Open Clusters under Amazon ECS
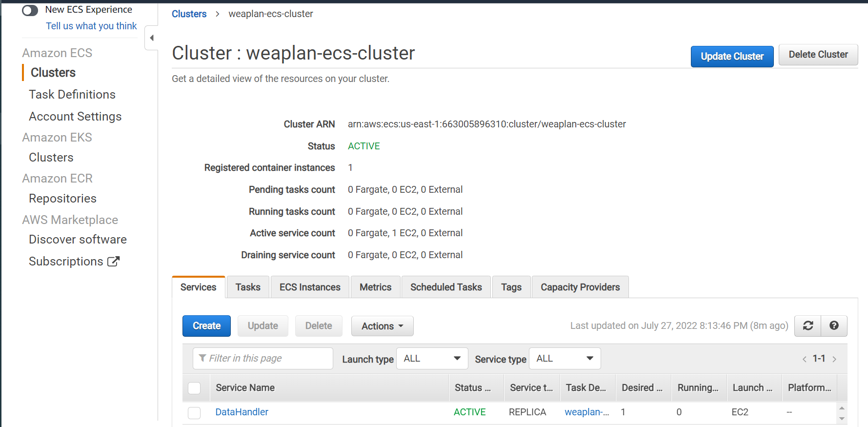This screenshot has width=868, height=427. coord(53,73)
